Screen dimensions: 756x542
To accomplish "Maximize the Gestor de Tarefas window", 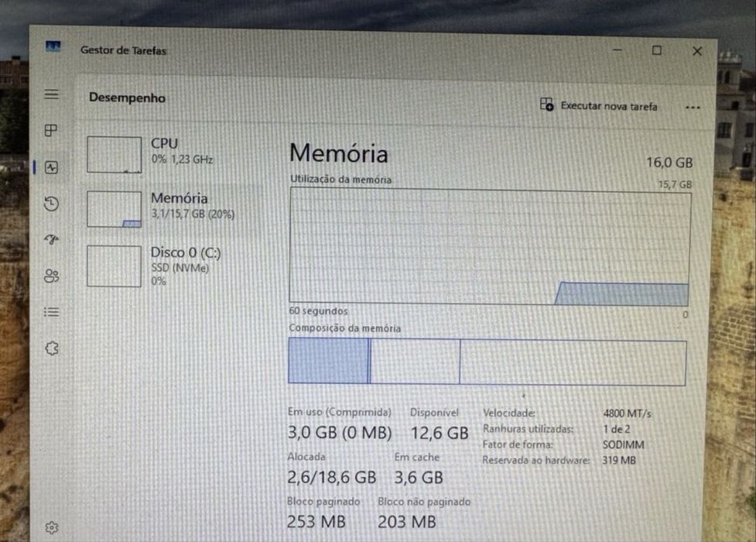I will (656, 51).
